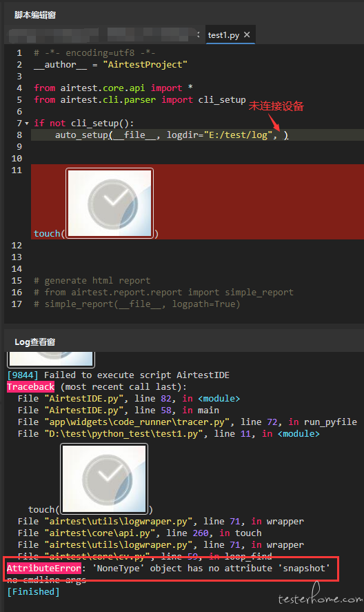Click the left blurred tab before test1.py
This screenshot has height=612, width=364.
click(54, 35)
